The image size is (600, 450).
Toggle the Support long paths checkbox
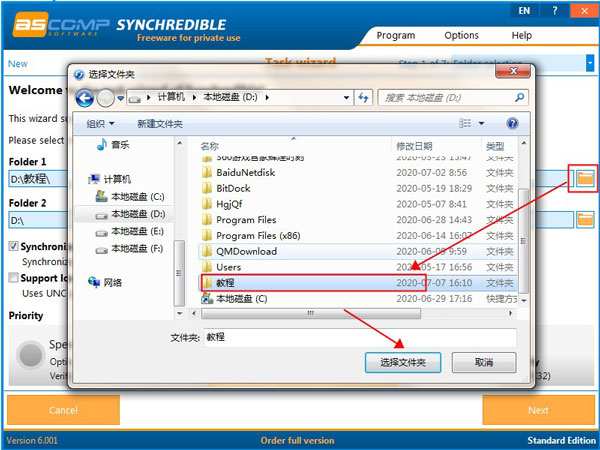13,277
